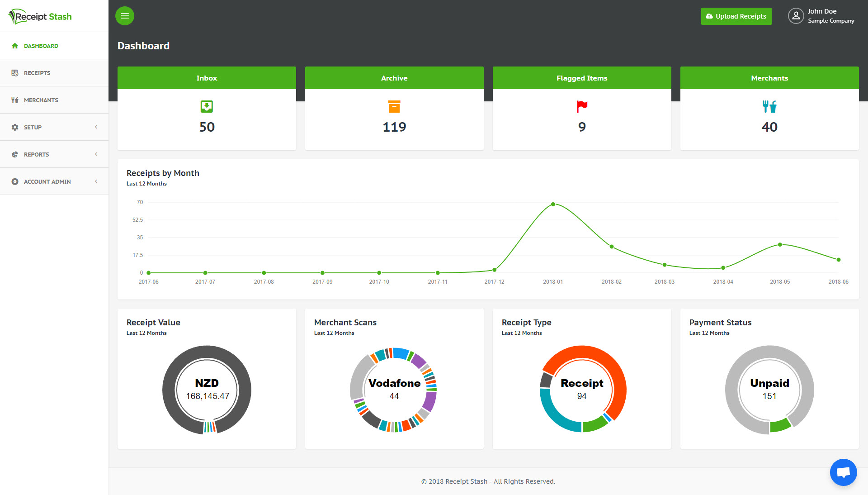Click the orange Archive box icon
This screenshot has width=868, height=495.
[x=394, y=107]
